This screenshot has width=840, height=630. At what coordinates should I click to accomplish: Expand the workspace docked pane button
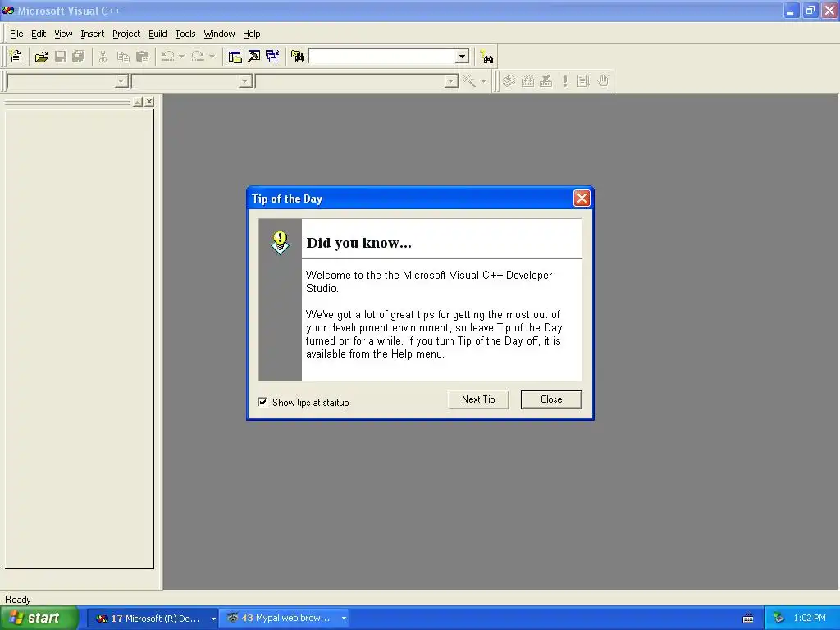coord(138,101)
